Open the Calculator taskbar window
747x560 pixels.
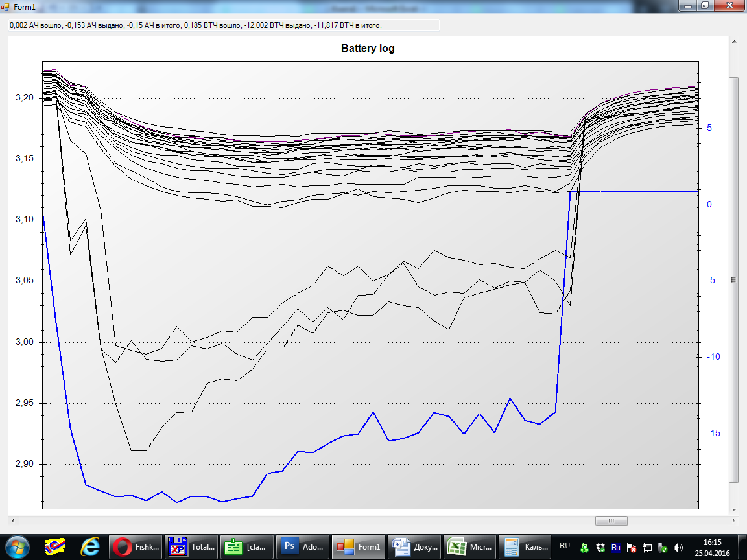pos(526,546)
